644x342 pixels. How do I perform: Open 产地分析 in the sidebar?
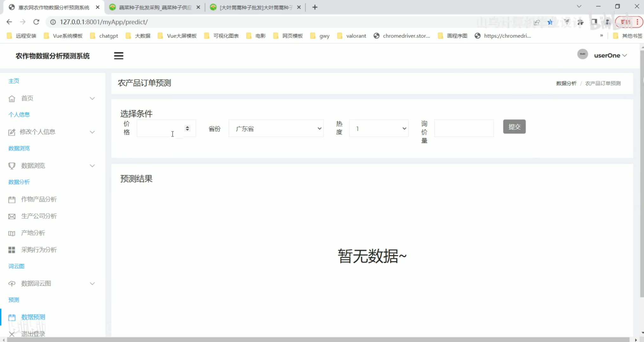(33, 233)
